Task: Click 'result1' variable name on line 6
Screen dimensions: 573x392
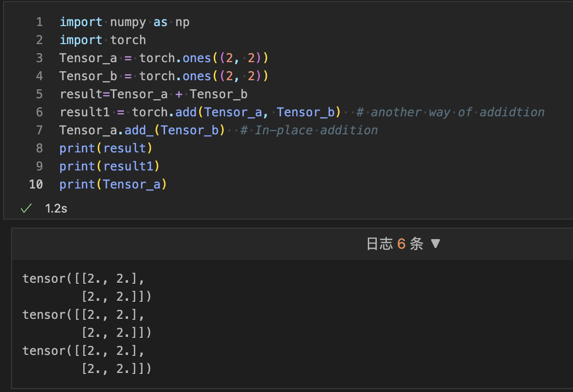Action: click(84, 112)
